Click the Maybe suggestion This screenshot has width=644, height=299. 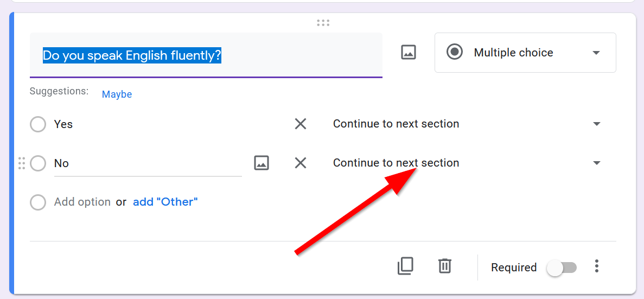click(x=117, y=94)
